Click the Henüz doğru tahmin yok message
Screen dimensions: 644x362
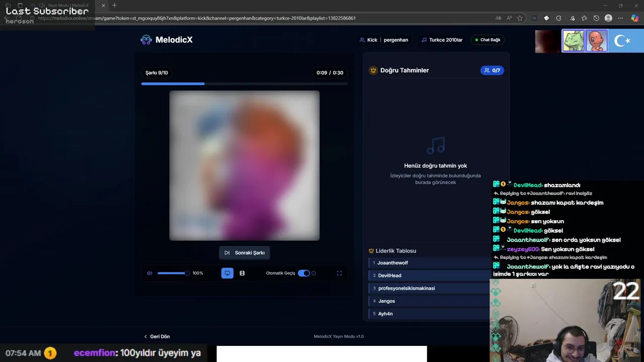tap(436, 165)
